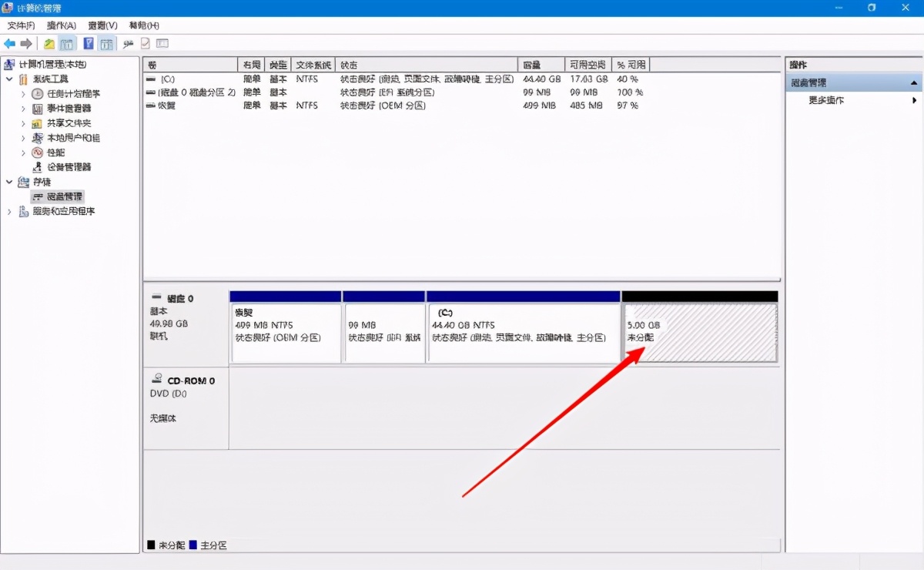Viewport: 924px width, 570px height.
Task: Collapse the 系统工具 (System Tools) tree node
Action: [9, 79]
